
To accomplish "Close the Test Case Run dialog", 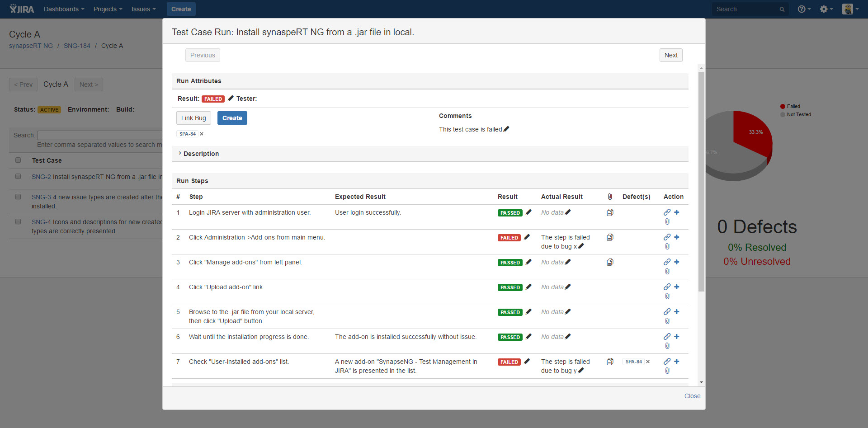I will point(692,396).
